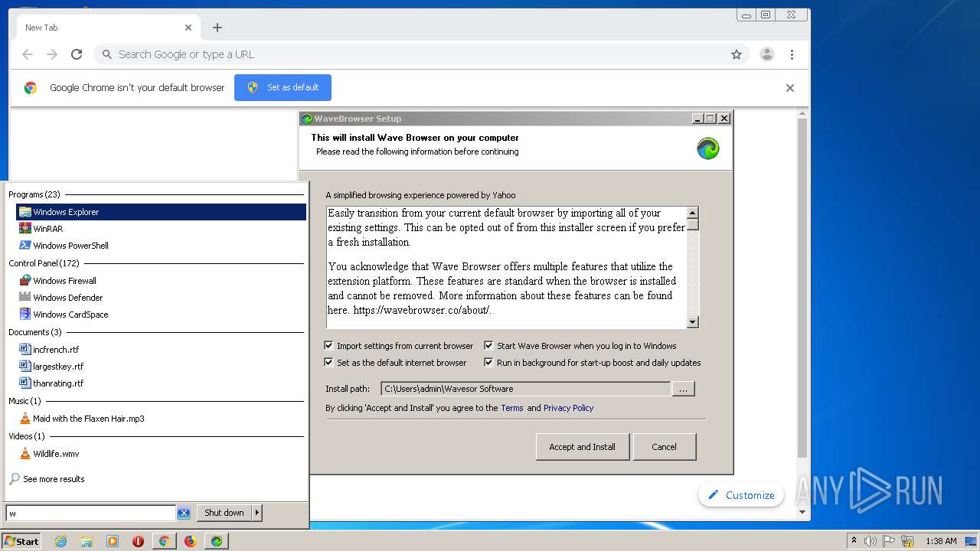Go forward in Chrome
Viewport: 980px width, 551px height.
click(x=52, y=54)
